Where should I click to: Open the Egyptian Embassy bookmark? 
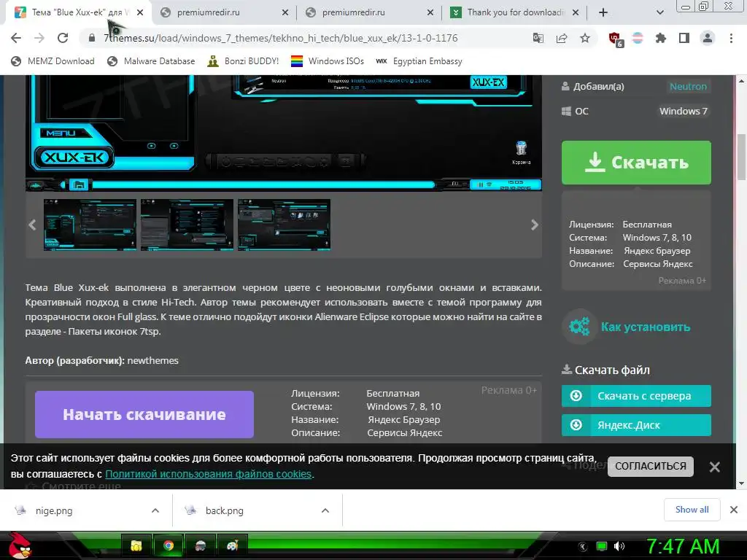tap(419, 61)
